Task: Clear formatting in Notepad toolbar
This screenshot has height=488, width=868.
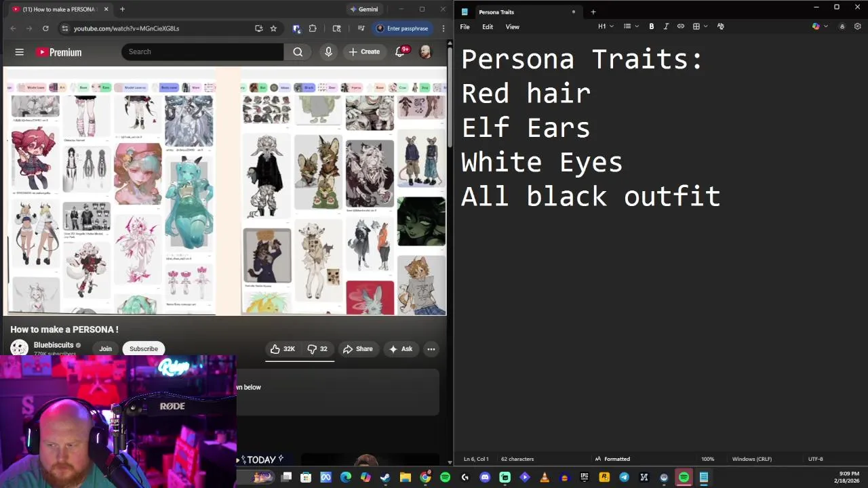Action: coord(720,26)
